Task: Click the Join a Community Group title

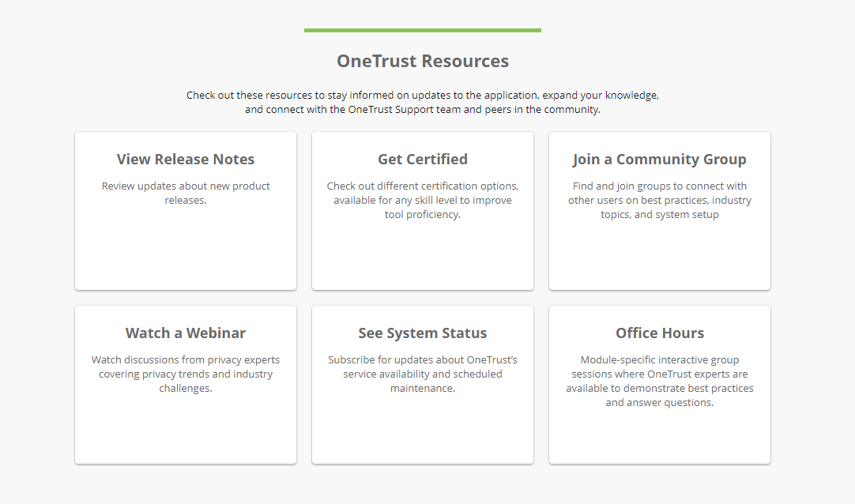Action: (x=659, y=159)
